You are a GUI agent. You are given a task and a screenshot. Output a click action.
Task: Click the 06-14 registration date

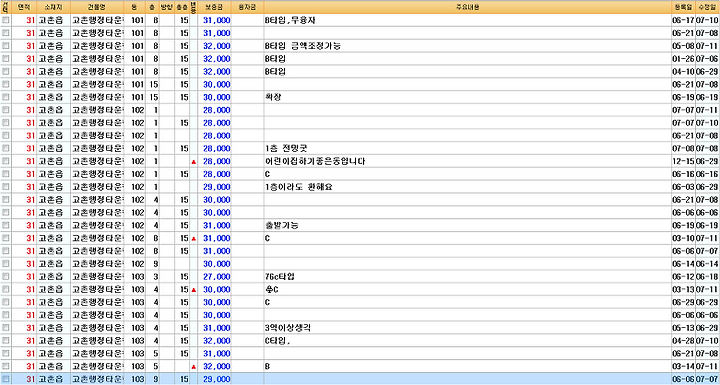coord(683,264)
